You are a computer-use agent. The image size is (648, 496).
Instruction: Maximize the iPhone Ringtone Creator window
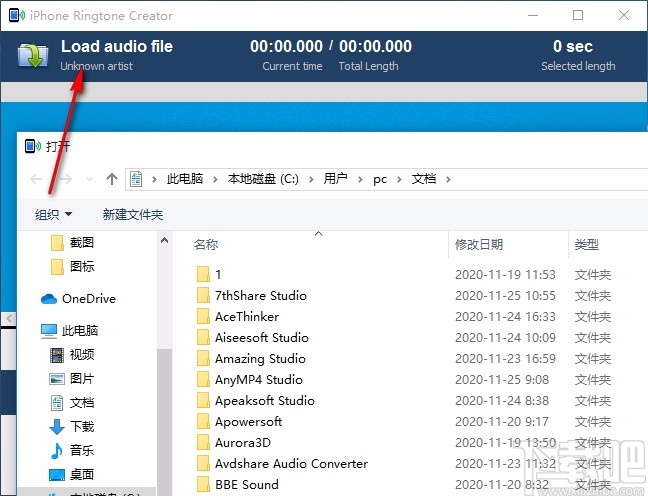pyautogui.click(x=578, y=16)
